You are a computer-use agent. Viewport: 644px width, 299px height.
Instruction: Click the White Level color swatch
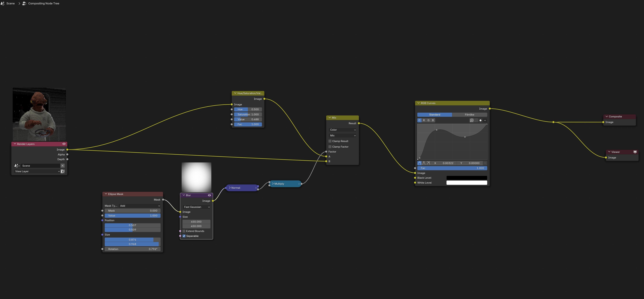pyautogui.click(x=467, y=183)
